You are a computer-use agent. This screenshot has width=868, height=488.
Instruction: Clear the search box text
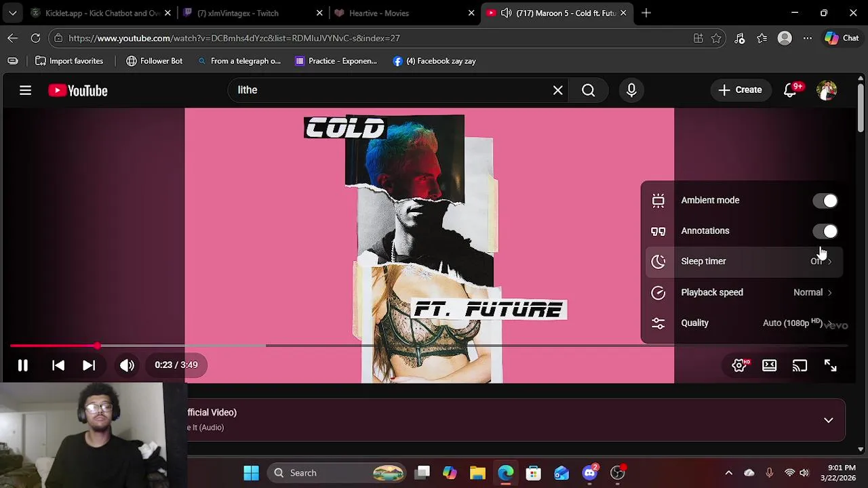click(557, 90)
